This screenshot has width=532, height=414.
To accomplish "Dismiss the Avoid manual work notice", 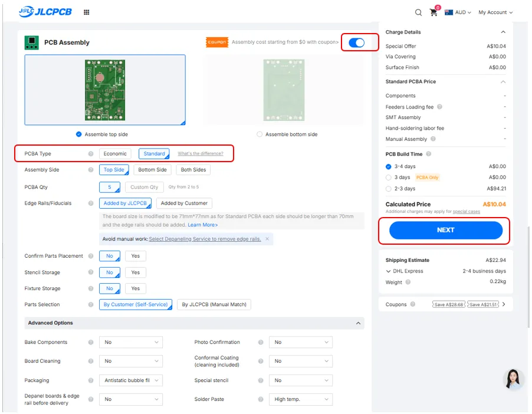I will click(x=267, y=239).
